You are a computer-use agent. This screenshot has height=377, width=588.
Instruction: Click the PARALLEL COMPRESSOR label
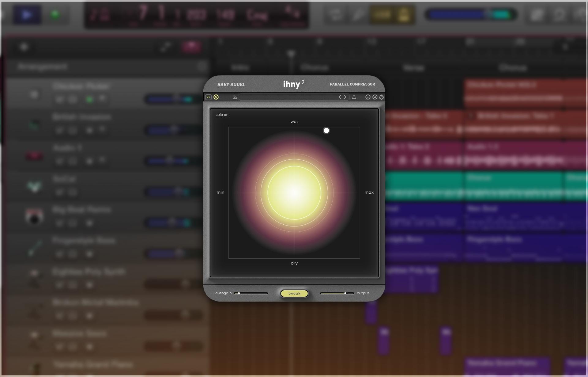click(352, 84)
